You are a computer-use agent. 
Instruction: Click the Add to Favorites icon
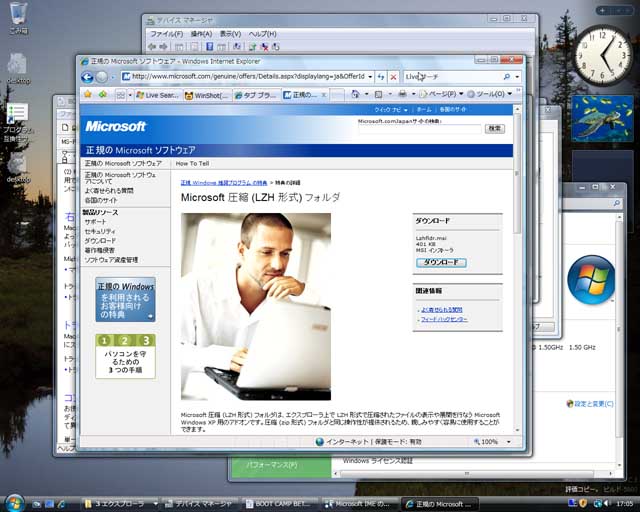pyautogui.click(x=102, y=95)
